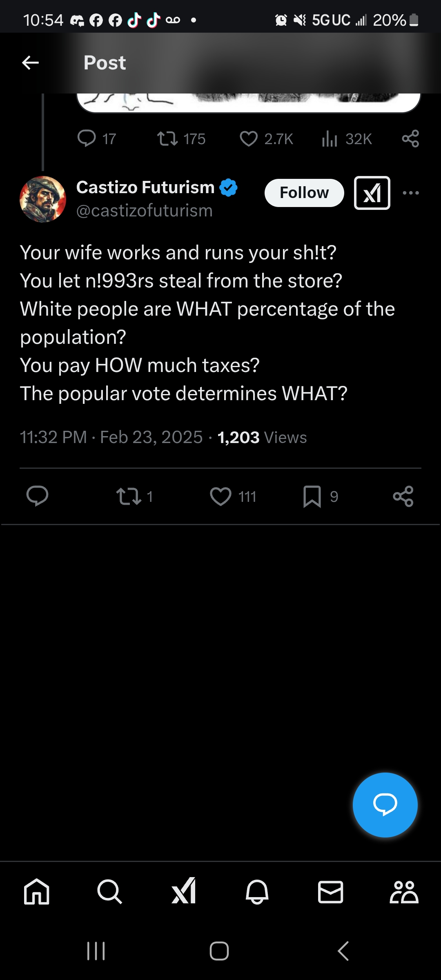This screenshot has width=441, height=980.
Task: Tap the Android recent apps button
Action: point(96,951)
